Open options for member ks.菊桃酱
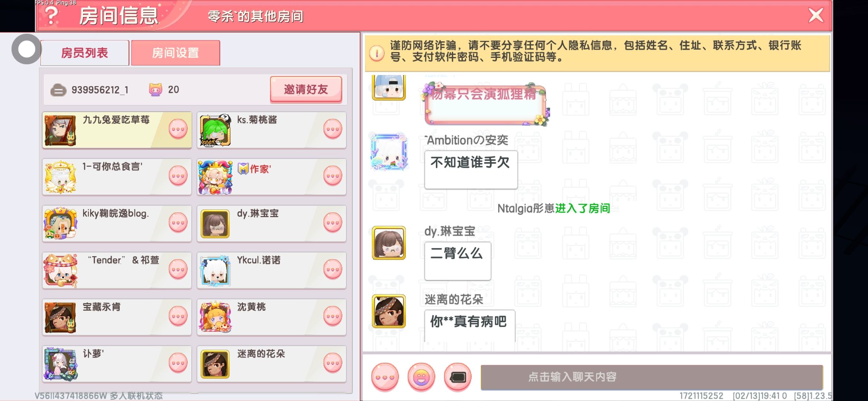This screenshot has width=868, height=401. click(x=333, y=129)
